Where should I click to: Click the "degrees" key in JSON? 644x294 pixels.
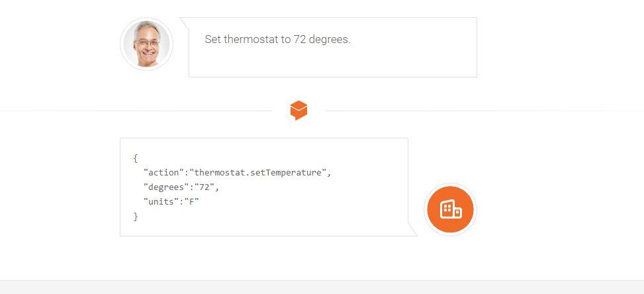167,187
